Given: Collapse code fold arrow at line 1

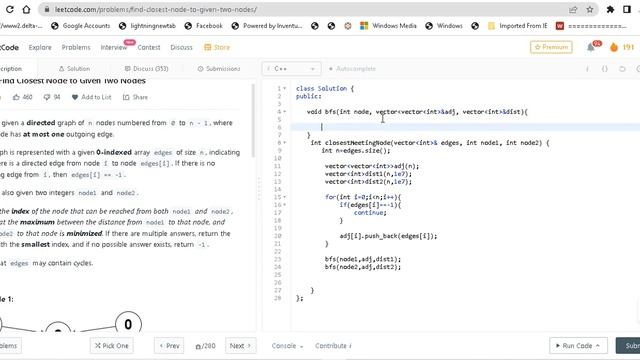Looking at the screenshot, I should pos(284,89).
